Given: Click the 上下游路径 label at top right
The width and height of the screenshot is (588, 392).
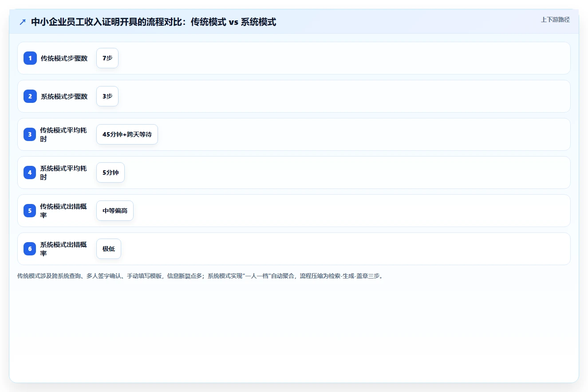Looking at the screenshot, I should pyautogui.click(x=555, y=20).
